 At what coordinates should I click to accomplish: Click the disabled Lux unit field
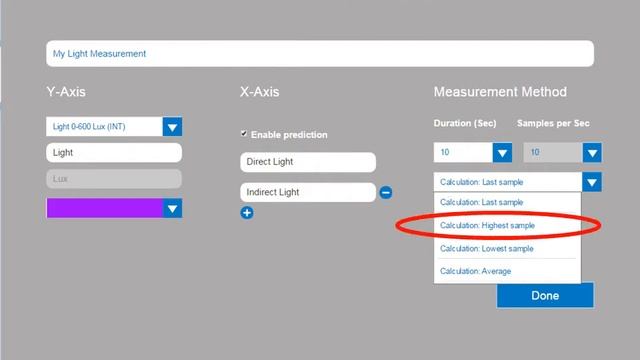point(114,179)
